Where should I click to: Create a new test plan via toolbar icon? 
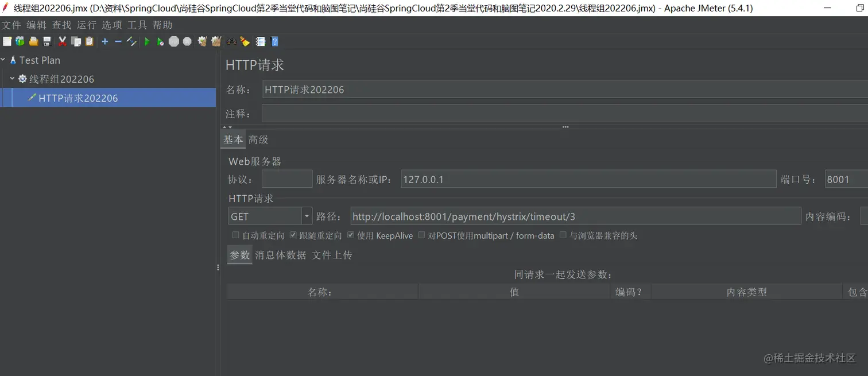7,41
